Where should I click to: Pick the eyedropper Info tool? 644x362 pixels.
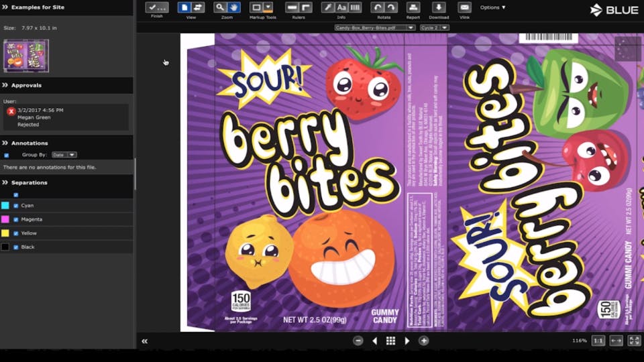pyautogui.click(x=327, y=7)
